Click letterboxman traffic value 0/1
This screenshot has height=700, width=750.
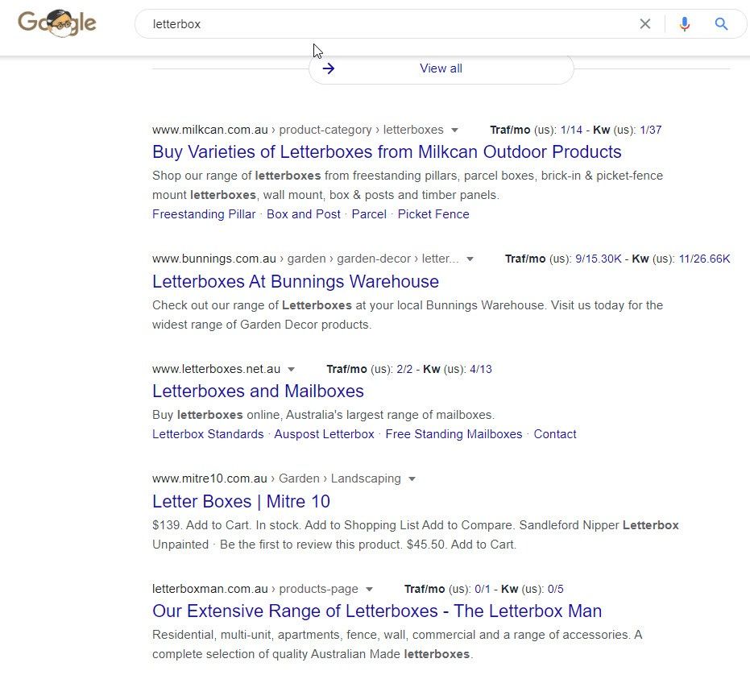(x=482, y=589)
